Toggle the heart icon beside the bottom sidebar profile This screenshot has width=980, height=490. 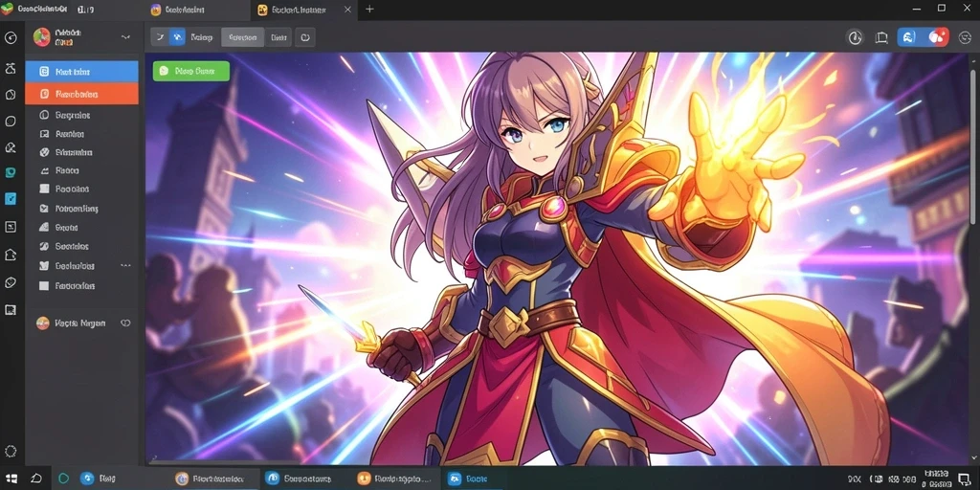125,323
